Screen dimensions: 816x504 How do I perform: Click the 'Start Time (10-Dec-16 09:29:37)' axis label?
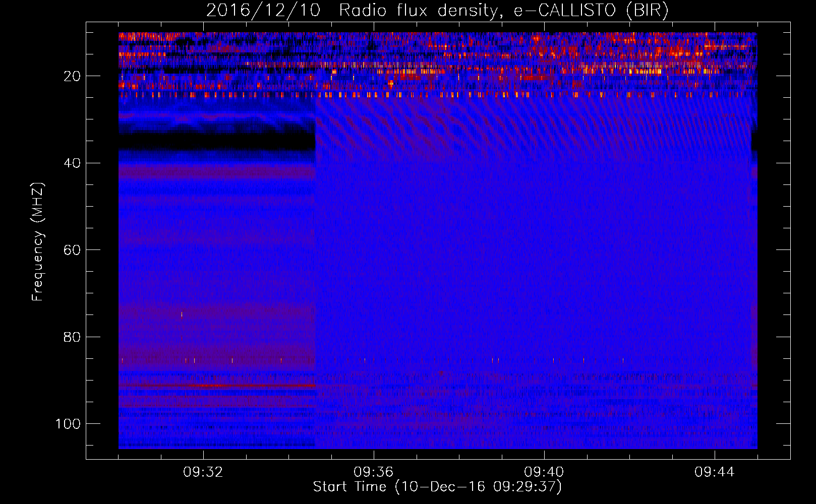point(437,487)
